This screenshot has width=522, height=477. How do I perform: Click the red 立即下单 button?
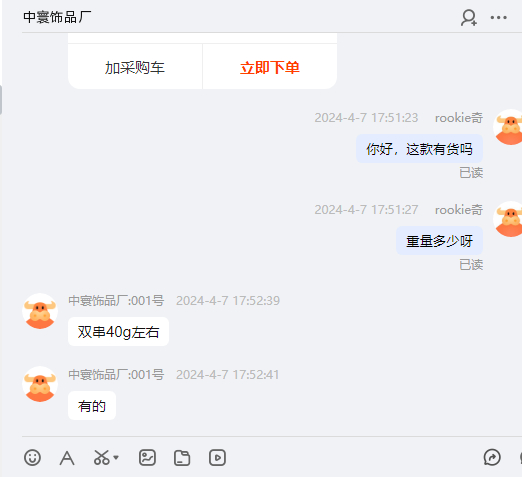pos(270,67)
